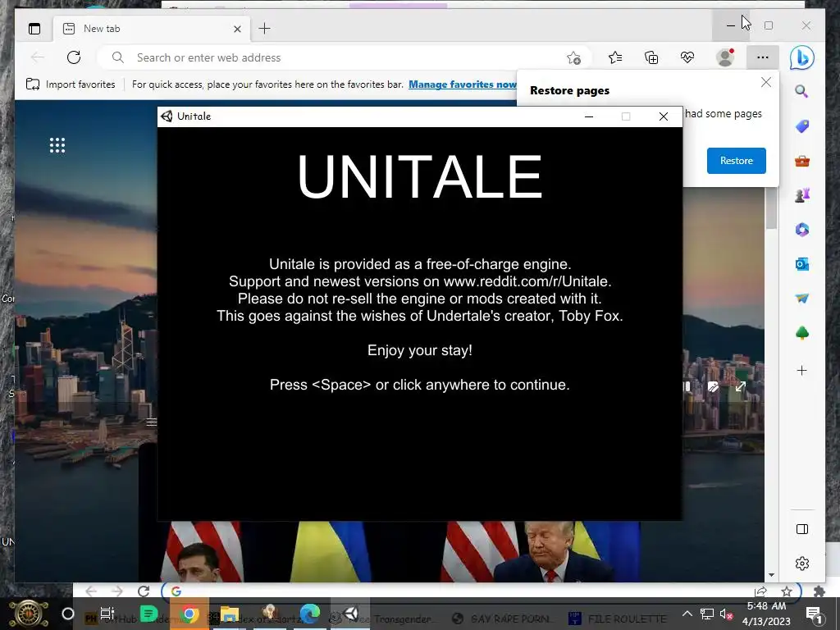The image size is (840, 630).
Task: Click the muted volume tray icon
Action: pos(726,614)
